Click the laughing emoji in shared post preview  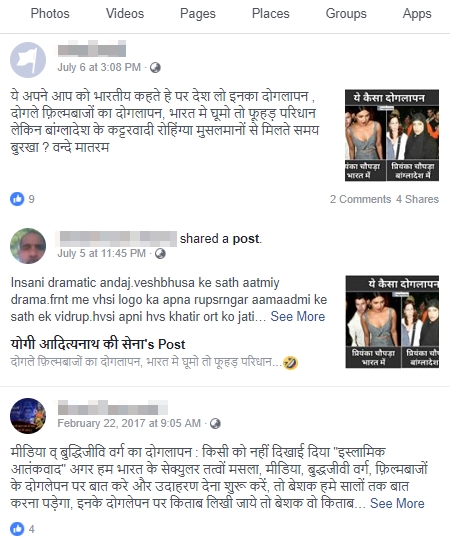coord(290,363)
